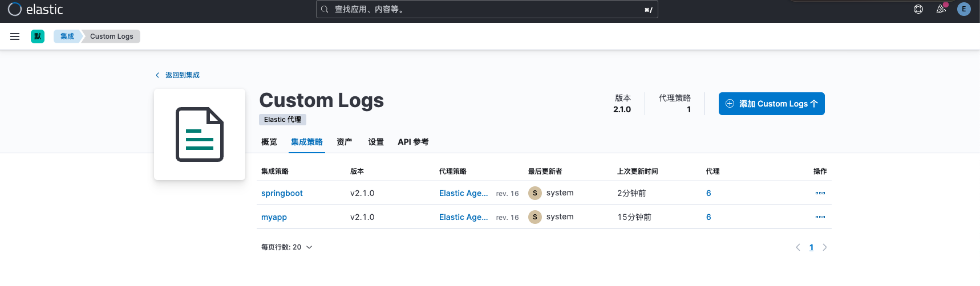Select the 集成策略 tab
Screen dimensions: 980x286
click(x=307, y=142)
